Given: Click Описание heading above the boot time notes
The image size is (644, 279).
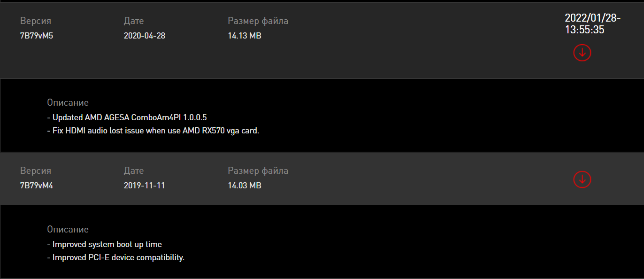Looking at the screenshot, I should 68,229.
